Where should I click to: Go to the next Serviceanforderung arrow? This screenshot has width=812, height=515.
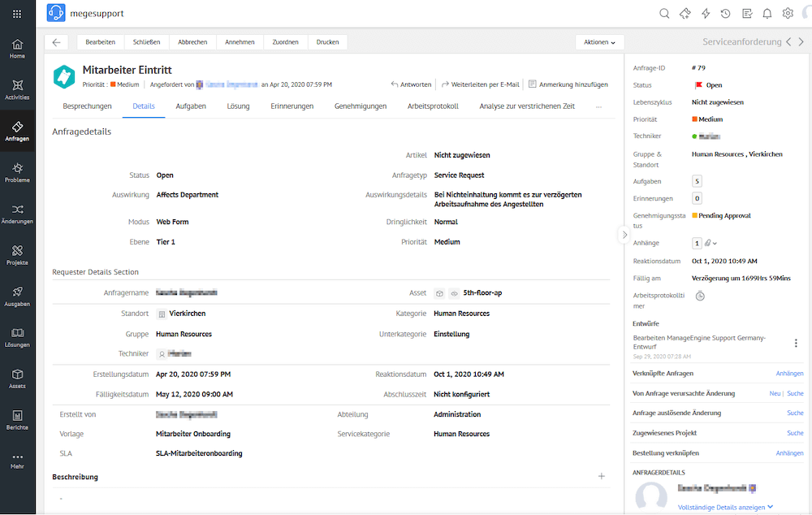tap(801, 42)
